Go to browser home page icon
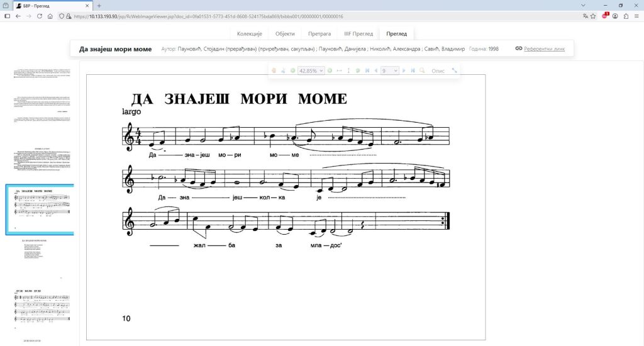This screenshot has width=644, height=346. 50,16
